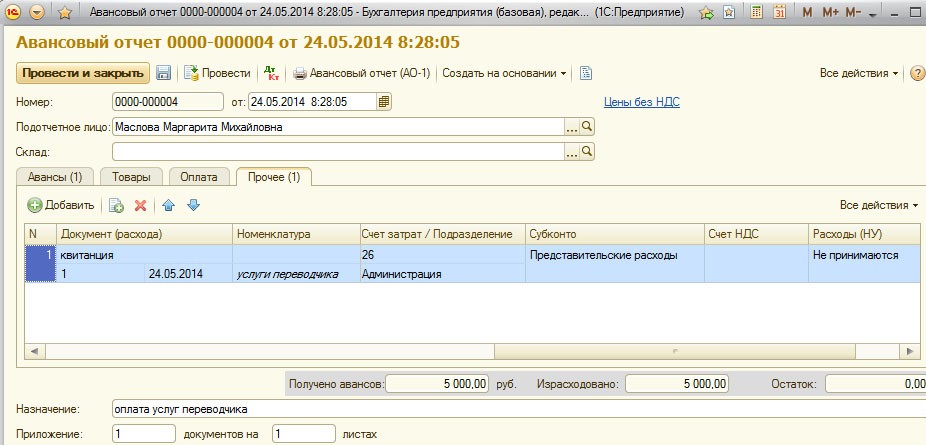Click the help question mark icon
926x445 pixels.
916,74
